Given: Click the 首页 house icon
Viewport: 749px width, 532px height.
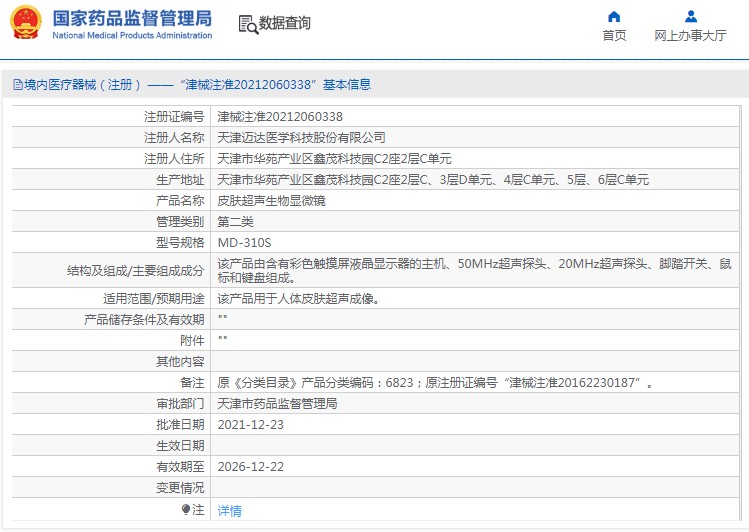Looking at the screenshot, I should coord(614,17).
